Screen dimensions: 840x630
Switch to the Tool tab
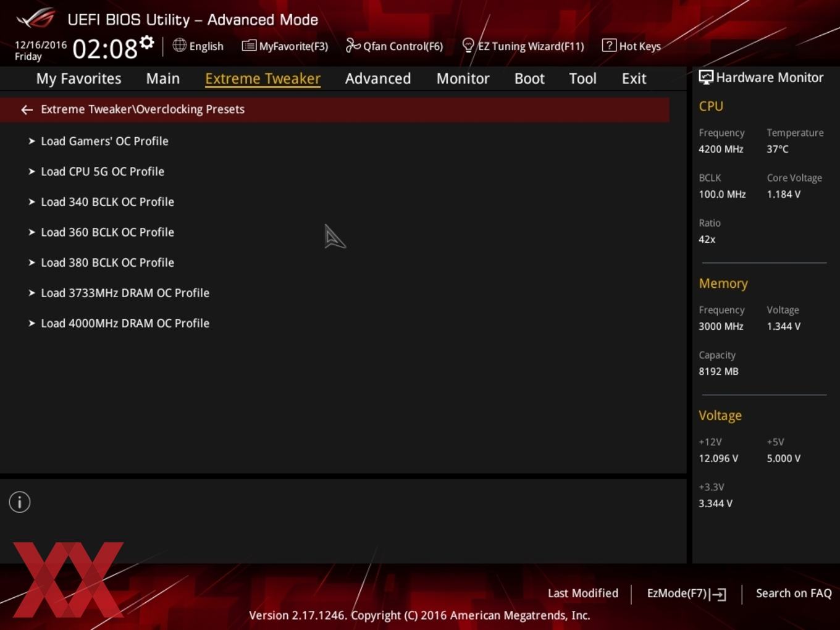(x=582, y=78)
